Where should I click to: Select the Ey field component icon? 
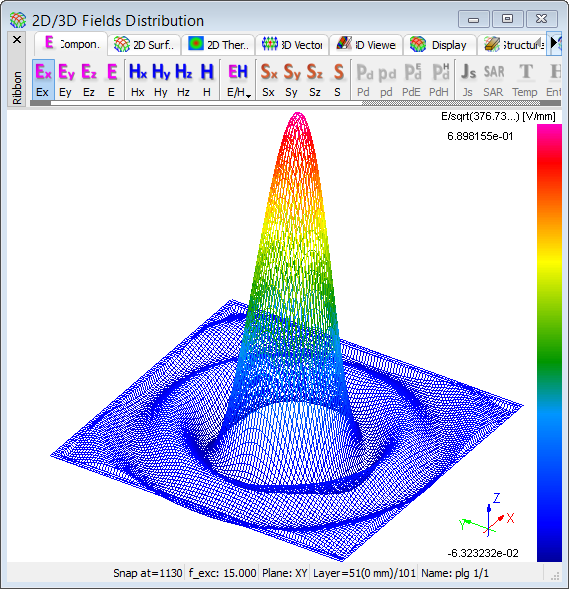coord(66,80)
